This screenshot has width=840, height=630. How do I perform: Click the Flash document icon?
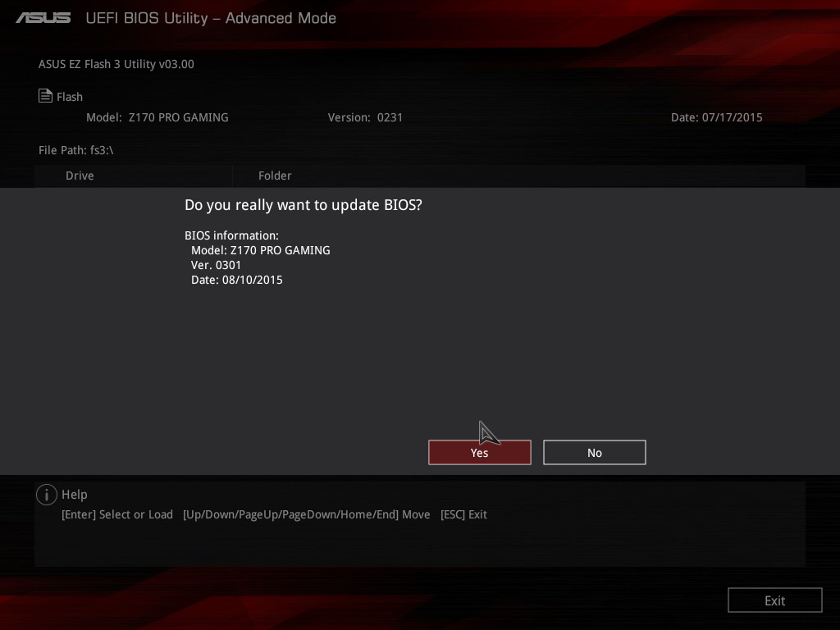[46, 96]
